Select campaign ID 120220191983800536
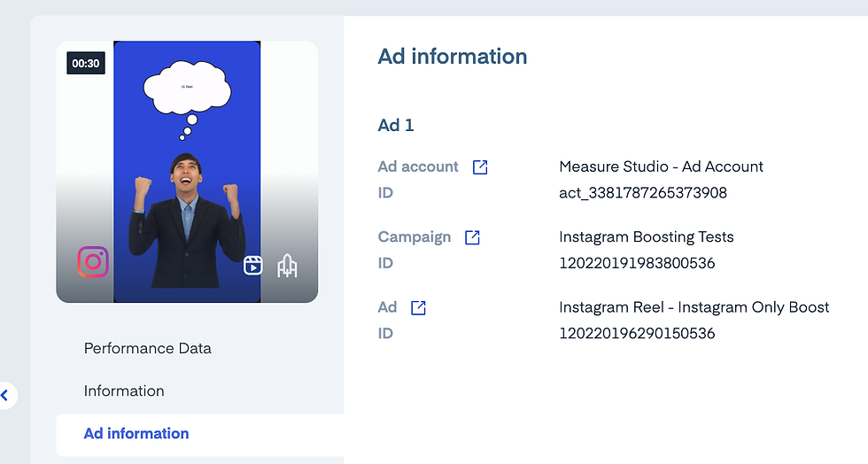 637,263
